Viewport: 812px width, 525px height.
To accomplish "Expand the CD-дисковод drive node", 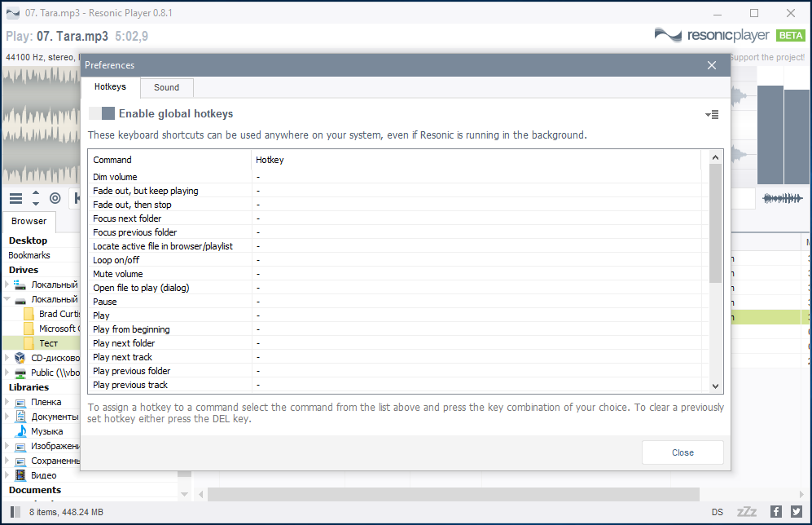I will pos(7,358).
